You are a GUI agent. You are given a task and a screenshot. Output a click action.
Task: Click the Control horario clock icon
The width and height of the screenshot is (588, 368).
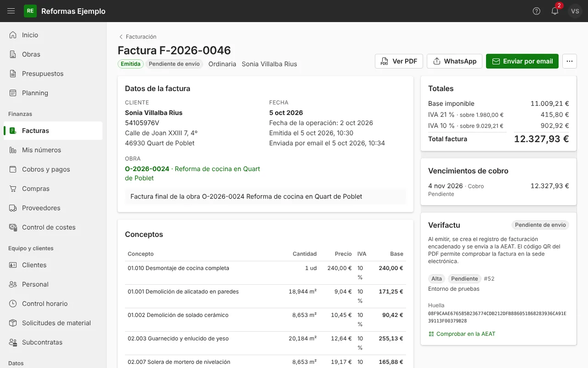tap(13, 304)
